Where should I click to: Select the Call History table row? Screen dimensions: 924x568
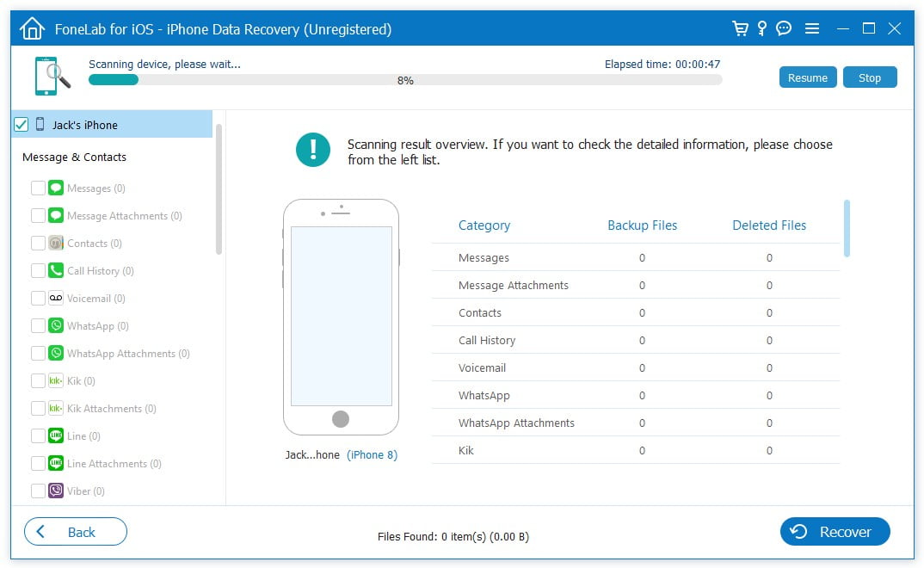coord(636,340)
